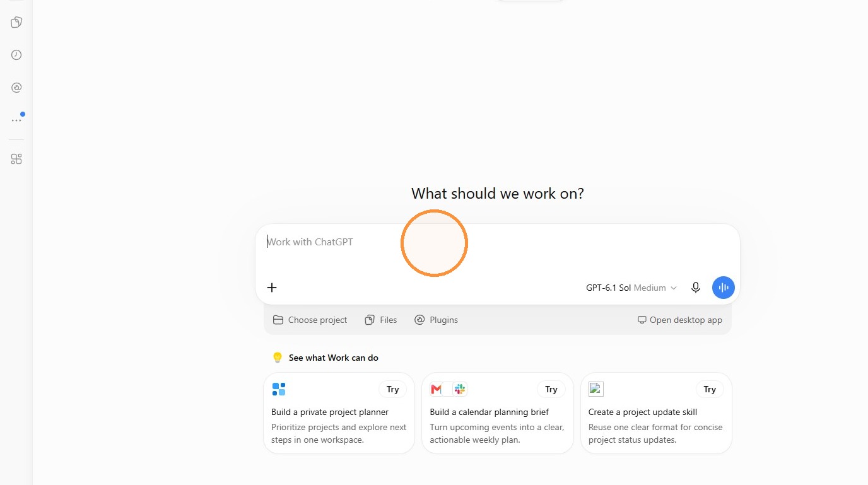Open the Build a private project planner card title
The image size is (868, 485).
click(330, 412)
